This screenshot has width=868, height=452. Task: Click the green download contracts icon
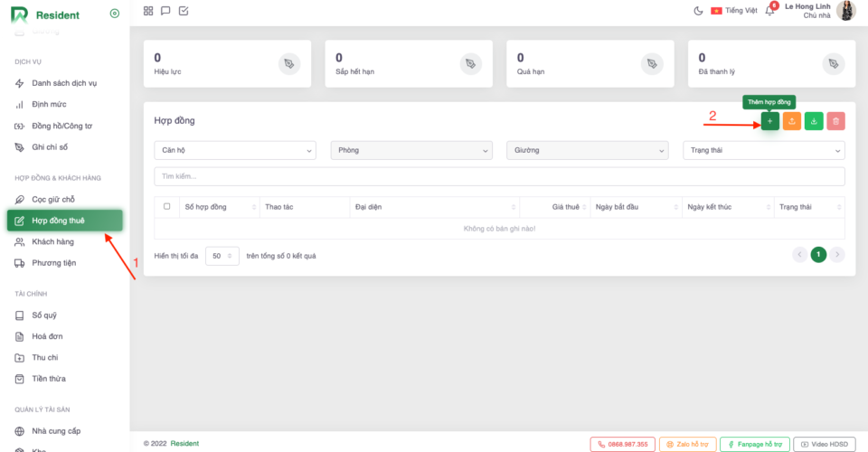pyautogui.click(x=814, y=121)
